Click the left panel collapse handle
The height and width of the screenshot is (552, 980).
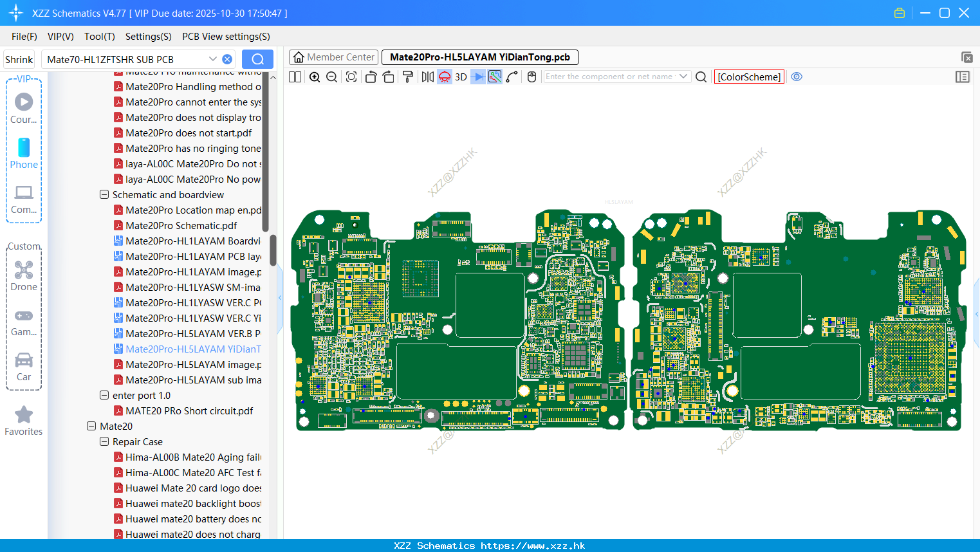[280, 297]
